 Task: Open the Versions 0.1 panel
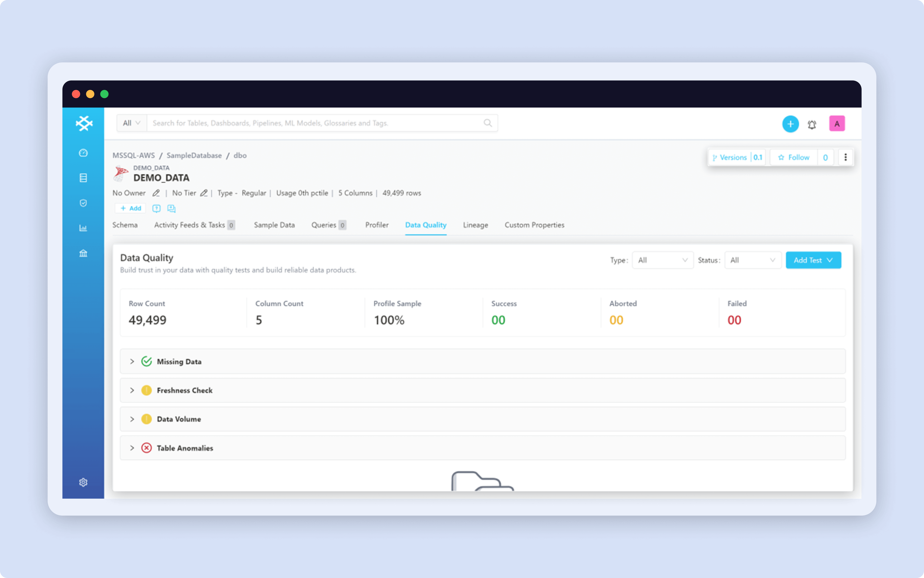pyautogui.click(x=737, y=157)
